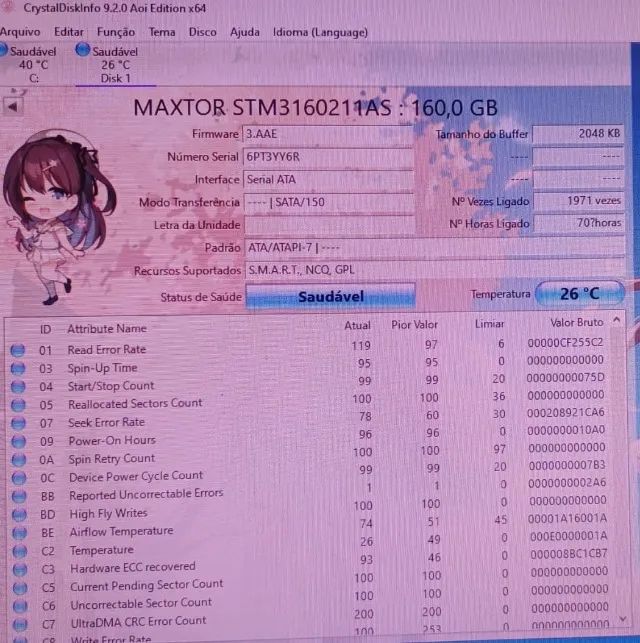The width and height of the screenshot is (640, 643).
Task: Open the Arquivo menu
Action: 20,32
